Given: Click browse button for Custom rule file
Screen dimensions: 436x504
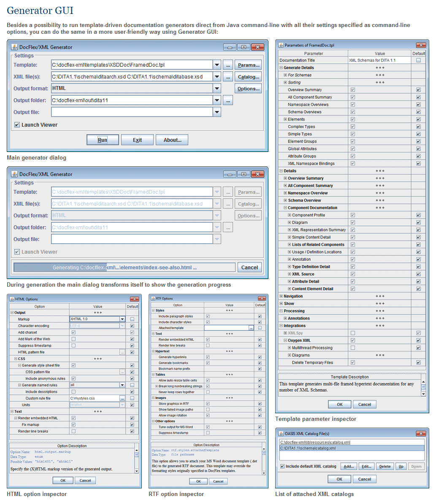Looking at the screenshot, I should tap(122, 398).
